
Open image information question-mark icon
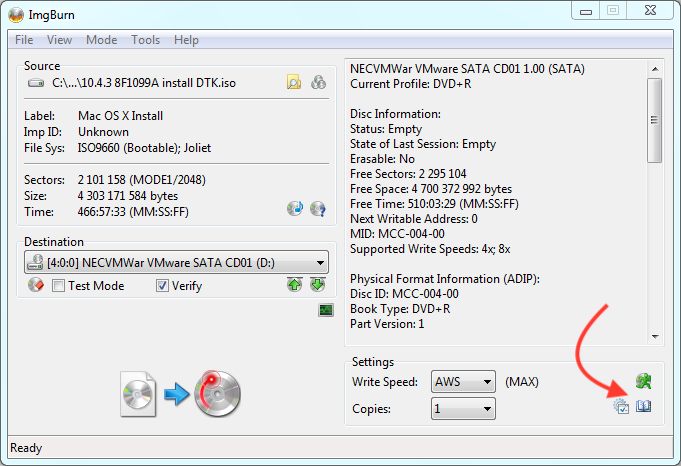tap(318, 208)
